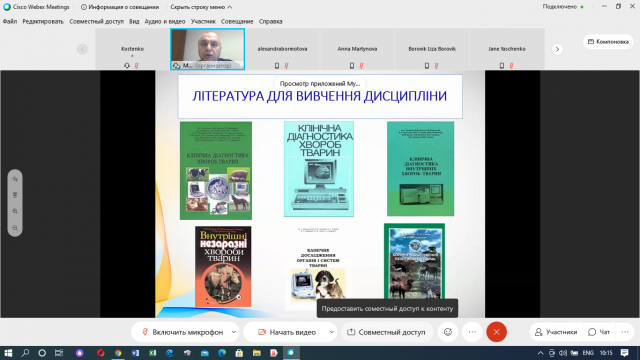The image size is (640, 360).
Task: Zoom out of the shared content
Action: 15,228
